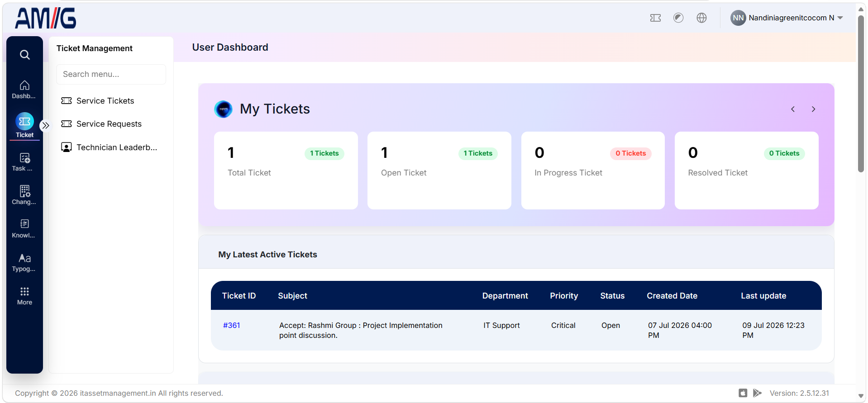Click the AMIG logo
The image size is (868, 403).
pos(45,18)
